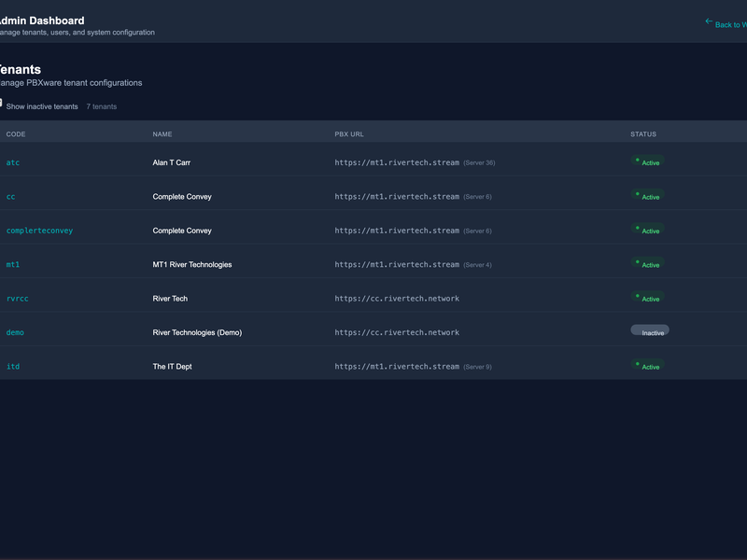Click the Inactive status badge for demo
The image size is (747, 560).
650,331
